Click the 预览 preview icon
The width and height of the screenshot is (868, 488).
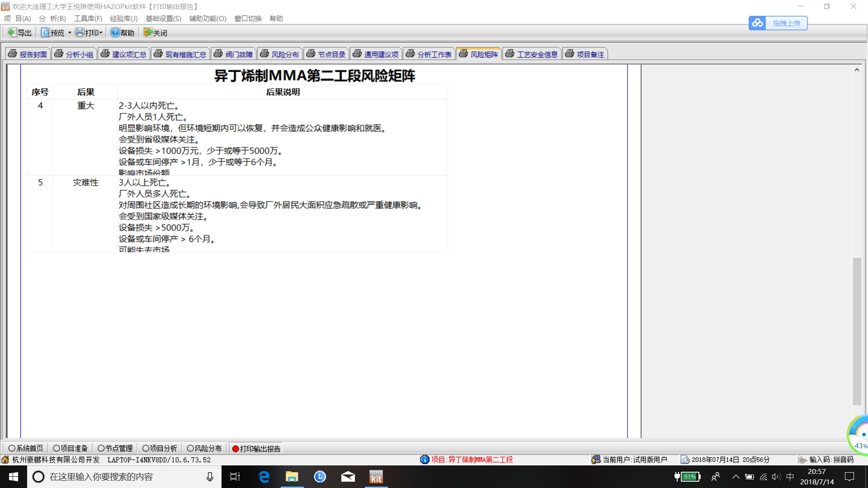click(x=45, y=33)
